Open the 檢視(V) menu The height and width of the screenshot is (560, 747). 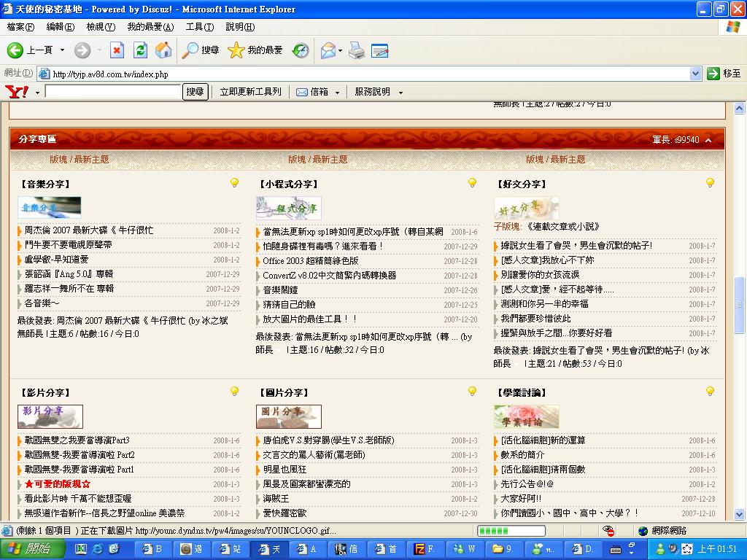tap(101, 27)
